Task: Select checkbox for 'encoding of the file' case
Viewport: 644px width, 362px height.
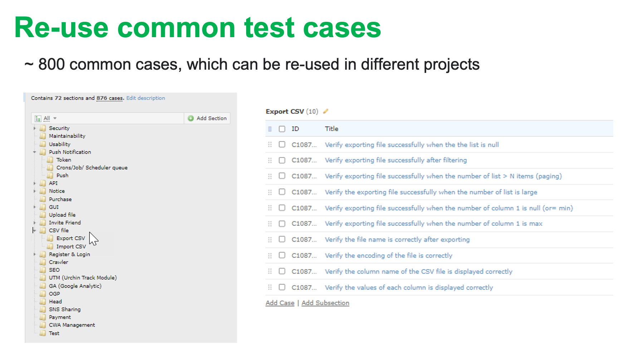Action: pyautogui.click(x=282, y=255)
